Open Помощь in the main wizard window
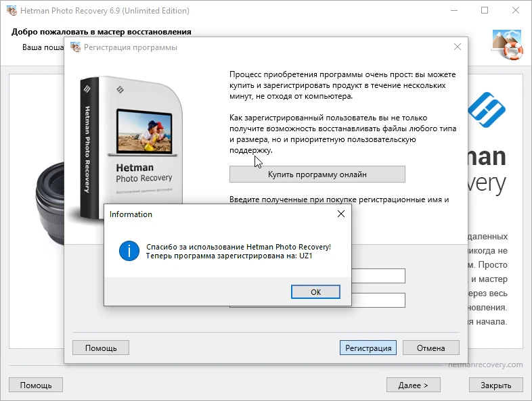 click(x=36, y=385)
